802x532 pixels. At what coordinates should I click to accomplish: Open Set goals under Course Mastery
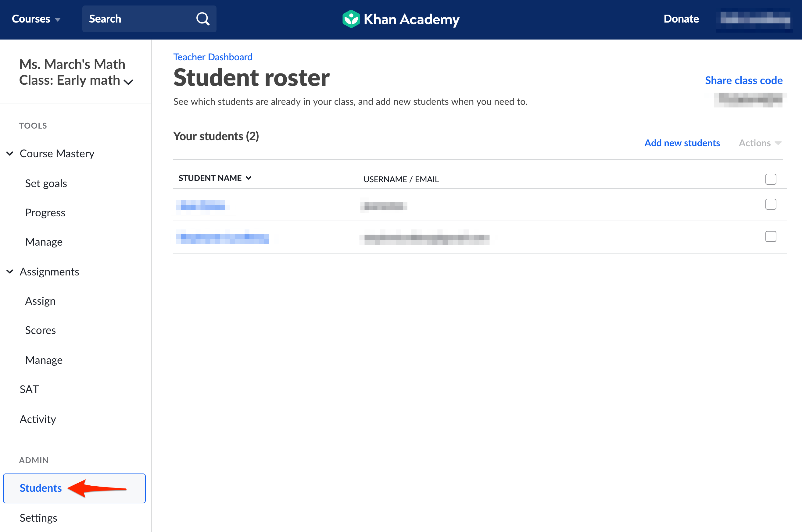pyautogui.click(x=46, y=183)
